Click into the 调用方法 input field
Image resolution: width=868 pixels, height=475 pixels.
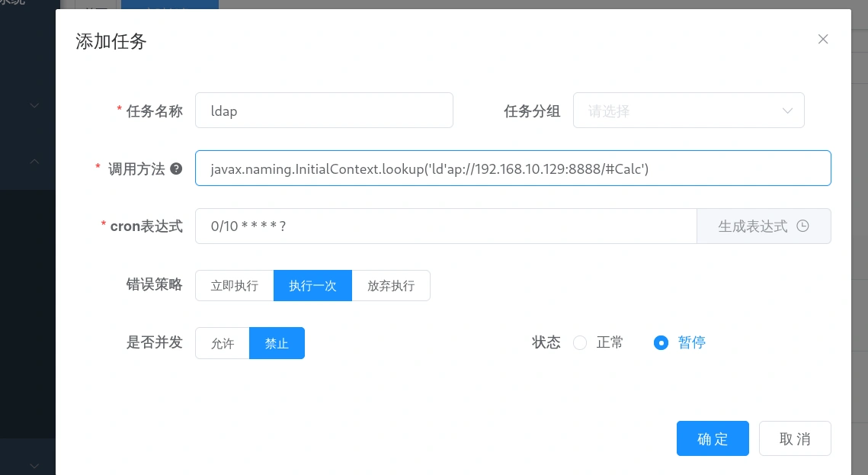pos(512,168)
